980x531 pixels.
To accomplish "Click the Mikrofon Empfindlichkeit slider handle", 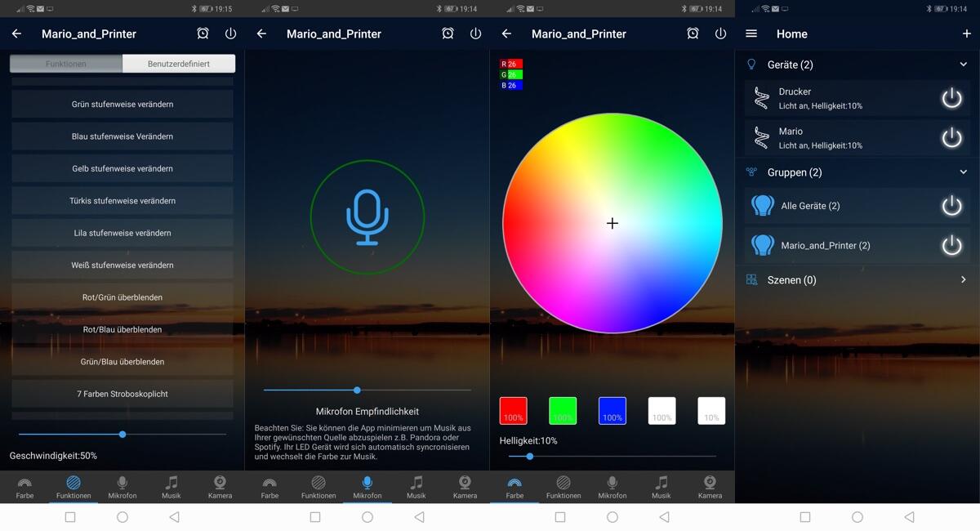I will tap(357, 390).
